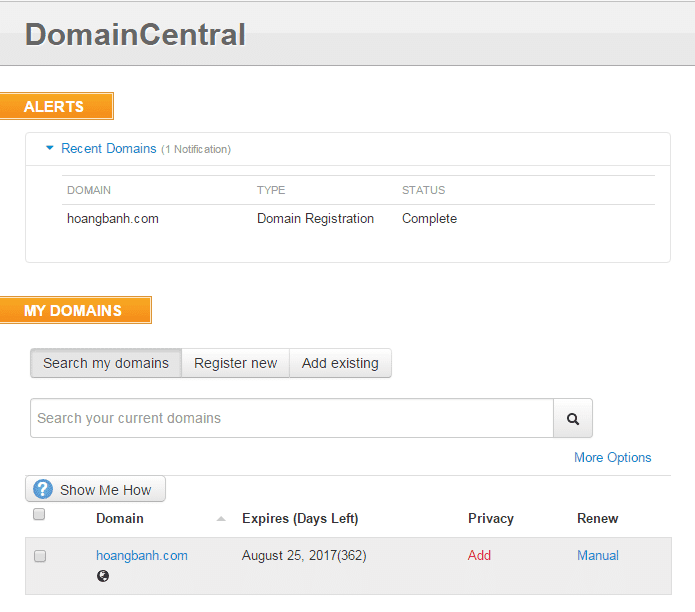The width and height of the screenshot is (695, 612).
Task: Switch to Search my domains tab
Action: (x=106, y=363)
